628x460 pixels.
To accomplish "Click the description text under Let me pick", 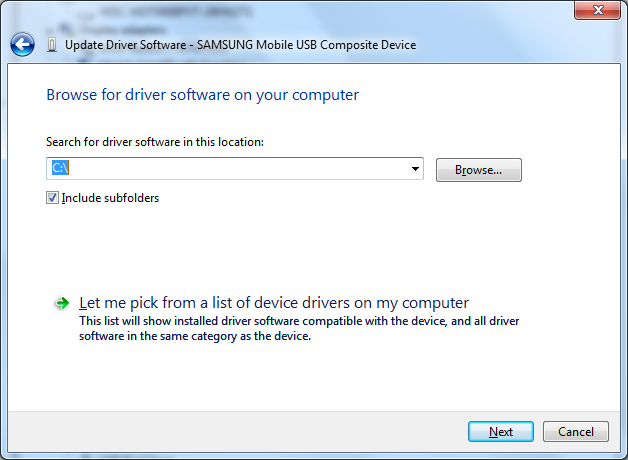I will coord(299,329).
